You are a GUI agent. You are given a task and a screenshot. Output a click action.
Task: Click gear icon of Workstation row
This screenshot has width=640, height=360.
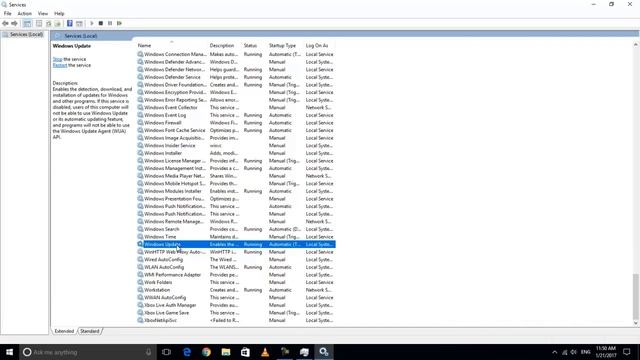[140, 290]
